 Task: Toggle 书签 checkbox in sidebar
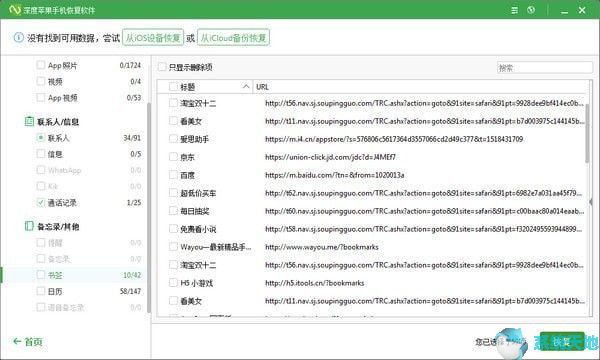point(41,275)
